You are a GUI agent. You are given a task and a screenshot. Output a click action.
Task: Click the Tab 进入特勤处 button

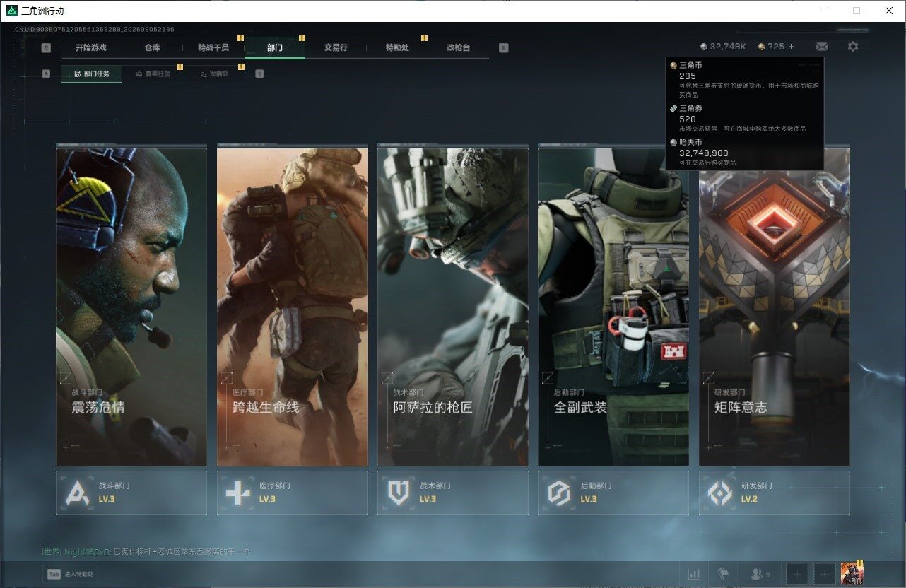pos(70,575)
